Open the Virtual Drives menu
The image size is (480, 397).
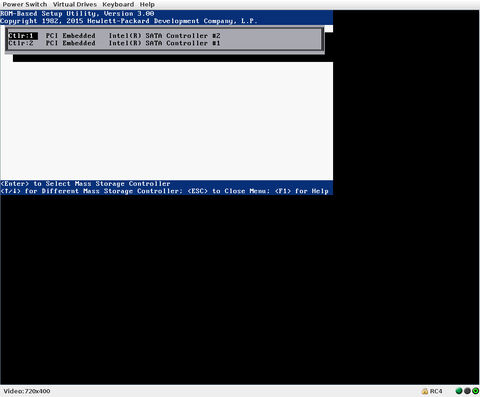pos(75,5)
